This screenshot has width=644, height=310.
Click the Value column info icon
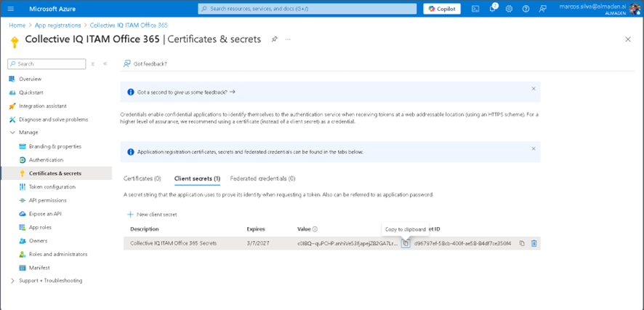(315, 229)
